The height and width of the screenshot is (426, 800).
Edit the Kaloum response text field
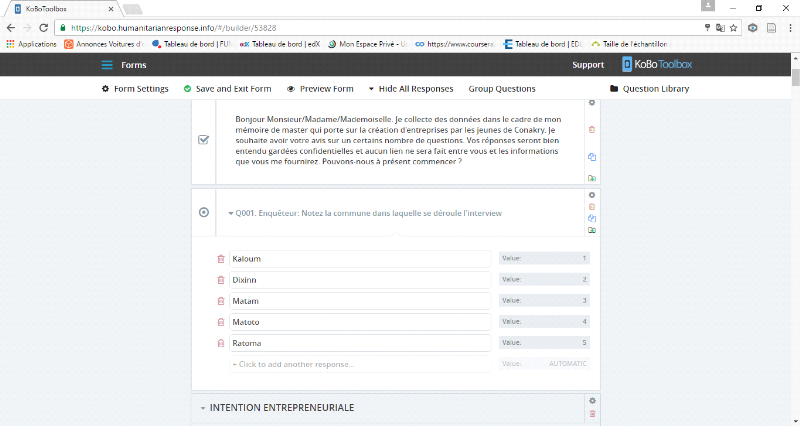pyautogui.click(x=360, y=259)
